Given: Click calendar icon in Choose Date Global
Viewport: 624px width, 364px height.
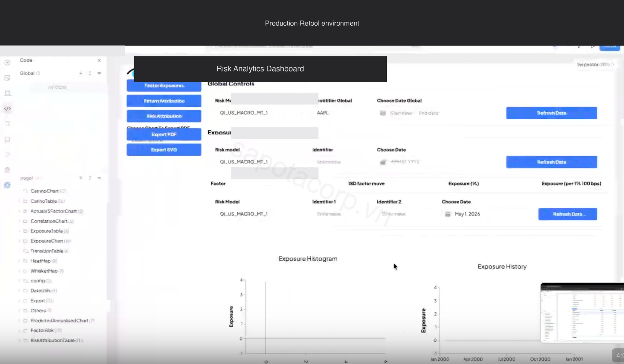Looking at the screenshot, I should click(x=383, y=113).
